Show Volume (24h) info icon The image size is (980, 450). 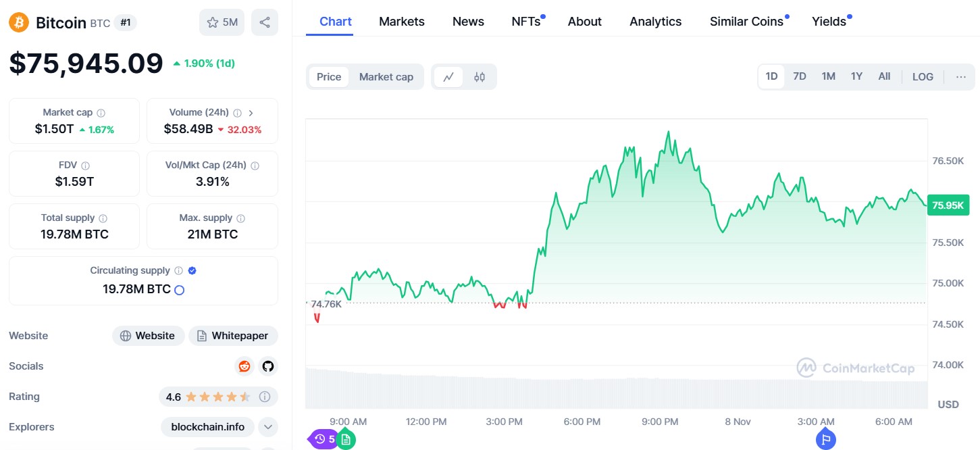tap(237, 113)
